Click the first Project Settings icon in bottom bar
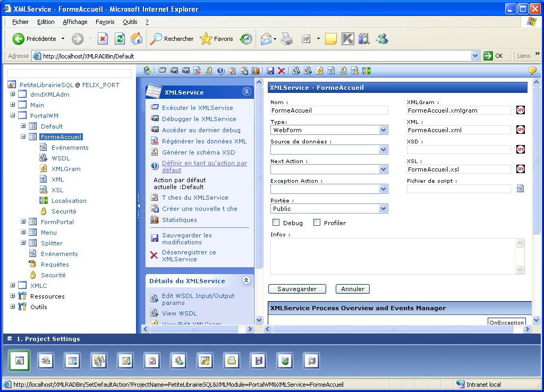 click(19, 361)
